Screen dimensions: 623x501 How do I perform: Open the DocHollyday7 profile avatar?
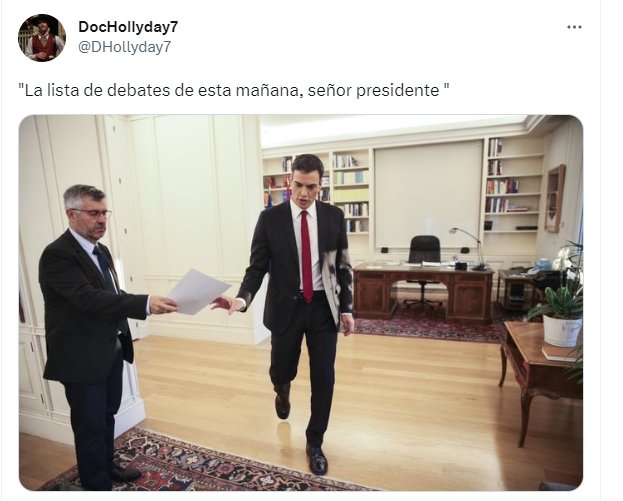42,38
